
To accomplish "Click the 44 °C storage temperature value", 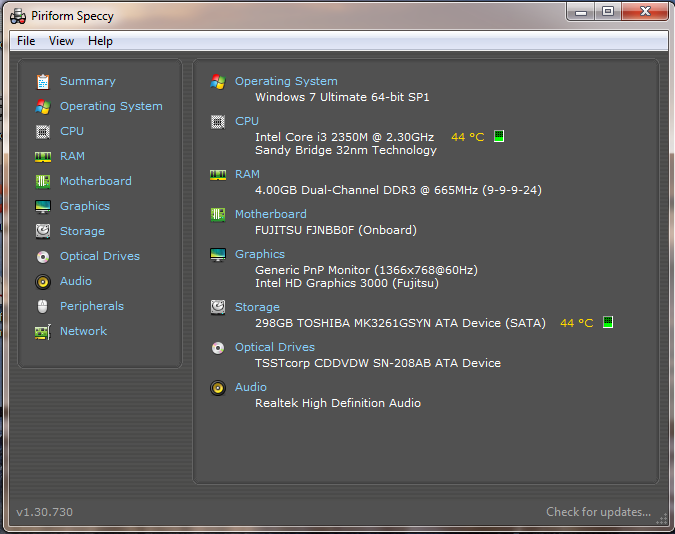I will (x=576, y=323).
